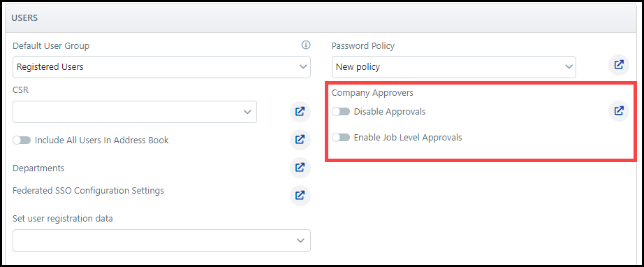Open the Address Book external link icon
This screenshot has width=644, height=267.
[x=300, y=140]
